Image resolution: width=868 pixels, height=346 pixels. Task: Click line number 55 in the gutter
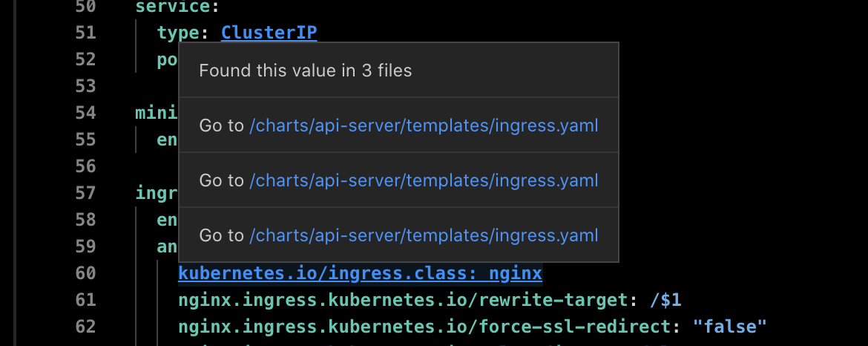[x=85, y=140]
